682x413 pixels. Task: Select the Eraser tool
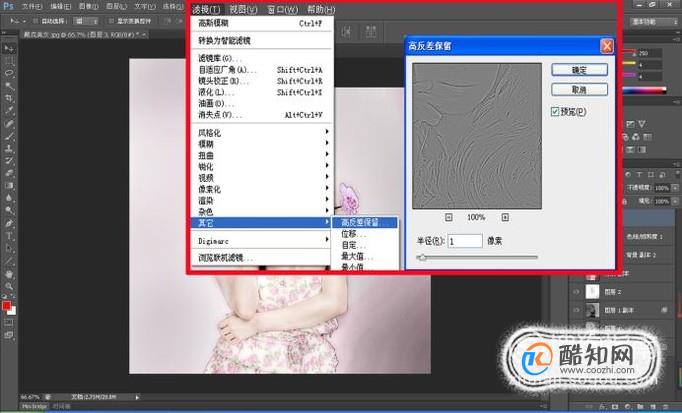[9, 173]
